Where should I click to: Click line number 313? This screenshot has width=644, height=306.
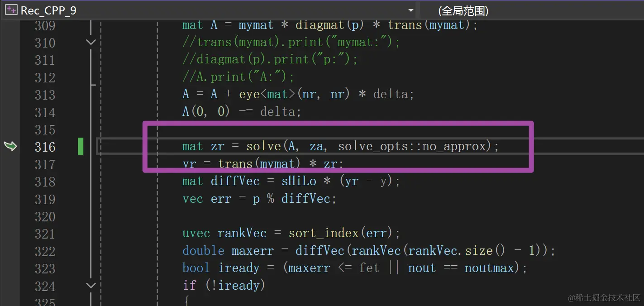[x=45, y=95]
